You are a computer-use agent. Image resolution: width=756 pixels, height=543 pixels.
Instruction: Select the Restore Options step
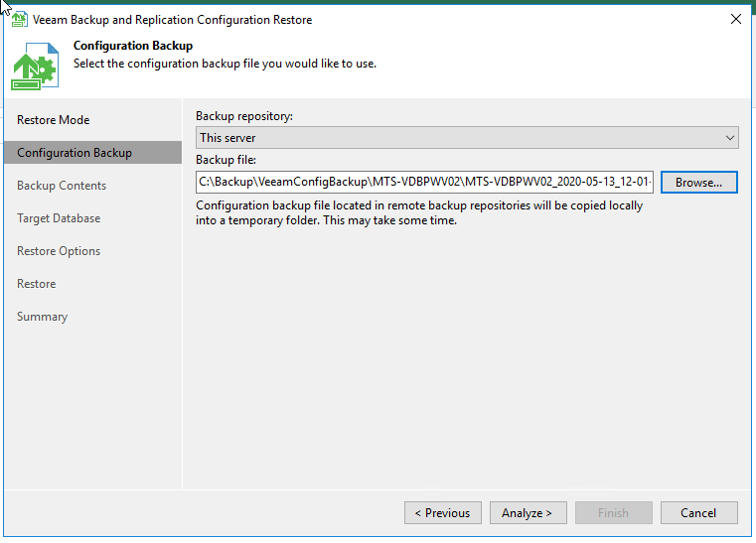[59, 251]
